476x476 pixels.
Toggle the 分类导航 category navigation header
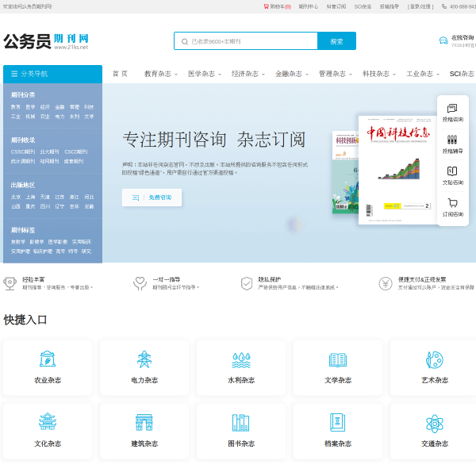point(53,74)
